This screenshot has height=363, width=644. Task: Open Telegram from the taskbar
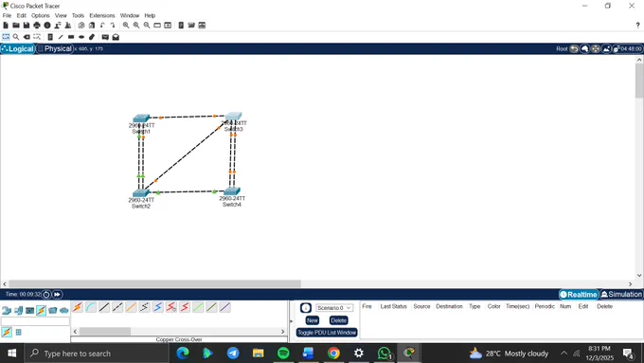click(233, 353)
